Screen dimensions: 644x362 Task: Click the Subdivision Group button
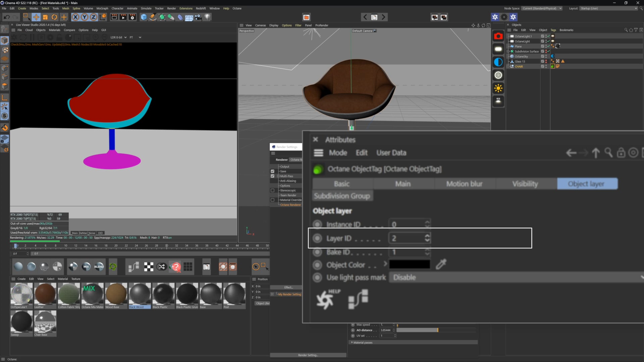[x=342, y=196]
